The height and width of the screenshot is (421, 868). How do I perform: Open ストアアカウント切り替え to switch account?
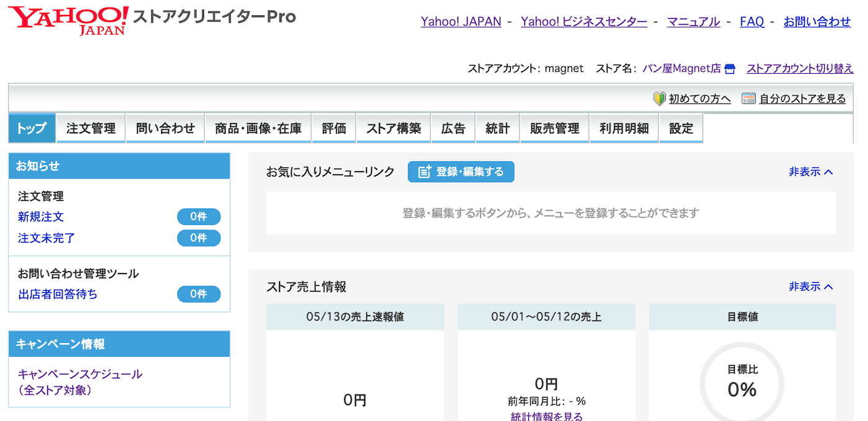(800, 69)
